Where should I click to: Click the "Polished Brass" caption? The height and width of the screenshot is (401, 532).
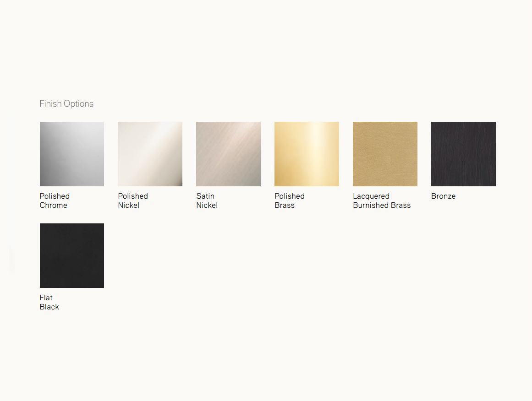290,200
